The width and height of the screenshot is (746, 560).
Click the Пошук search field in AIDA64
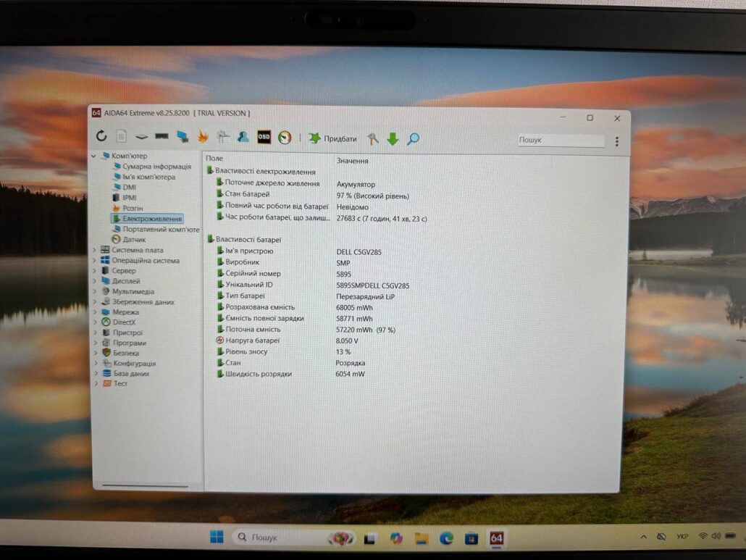click(561, 141)
